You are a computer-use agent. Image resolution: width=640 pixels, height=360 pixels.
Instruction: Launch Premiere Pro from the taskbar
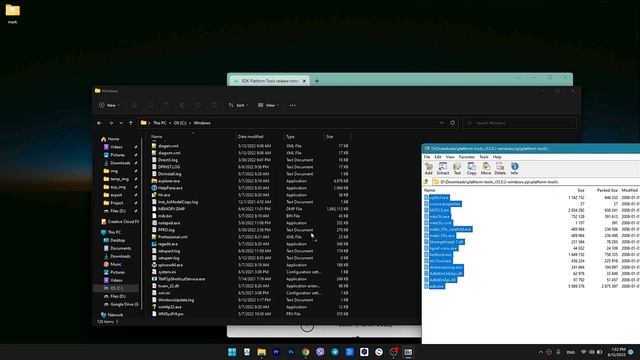(x=276, y=352)
